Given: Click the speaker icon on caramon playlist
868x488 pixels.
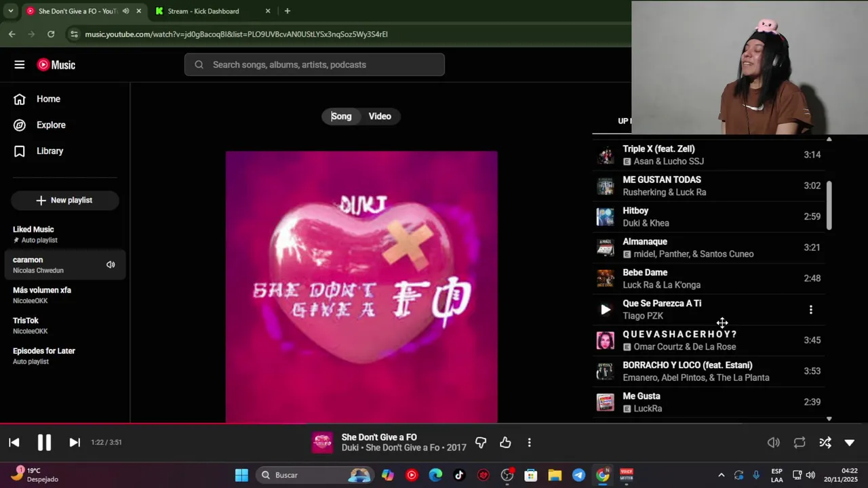Looking at the screenshot, I should coord(111,265).
